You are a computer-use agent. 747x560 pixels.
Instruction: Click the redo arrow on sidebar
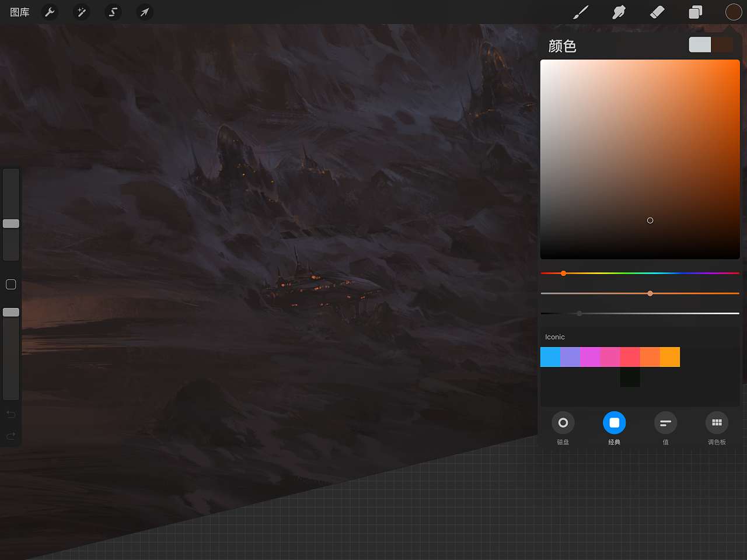click(x=11, y=436)
